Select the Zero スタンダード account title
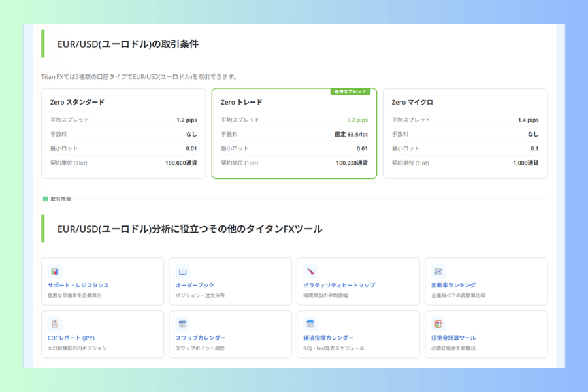Screen dimensions: 588x392 (x=77, y=102)
